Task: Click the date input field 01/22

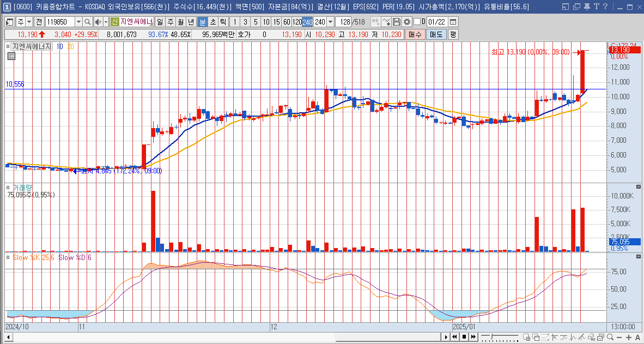Action: pyautogui.click(x=436, y=22)
